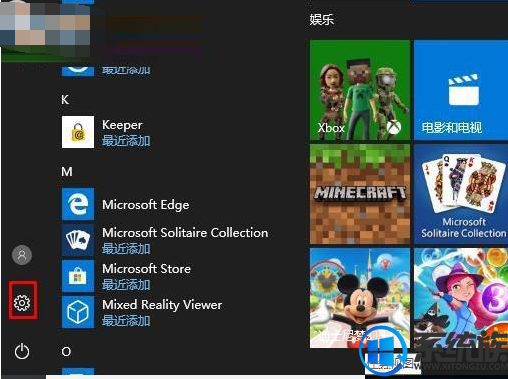Open the 电影和电视 tile
508x379 pixels.
coord(461,90)
